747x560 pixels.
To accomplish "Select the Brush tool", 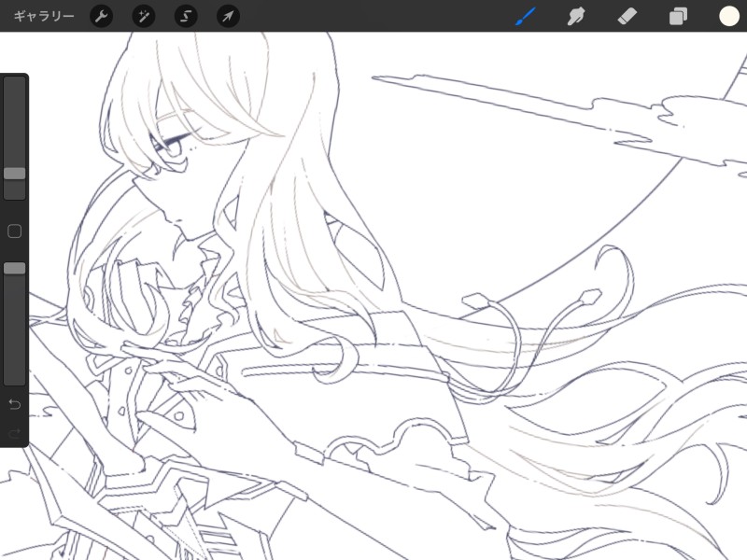I will (x=526, y=17).
